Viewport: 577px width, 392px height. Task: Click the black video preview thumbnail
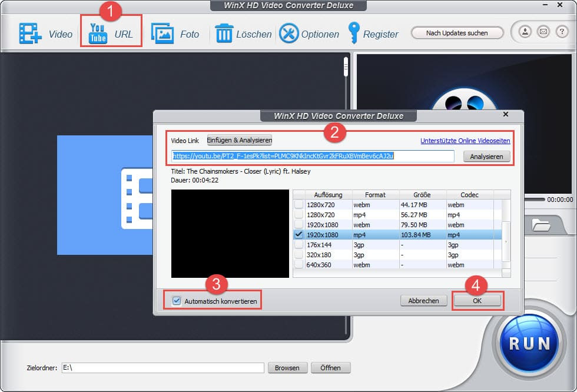(230, 234)
